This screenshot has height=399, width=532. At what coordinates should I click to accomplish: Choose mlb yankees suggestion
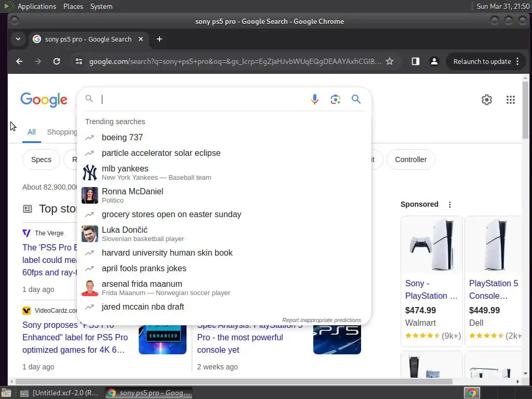224,172
